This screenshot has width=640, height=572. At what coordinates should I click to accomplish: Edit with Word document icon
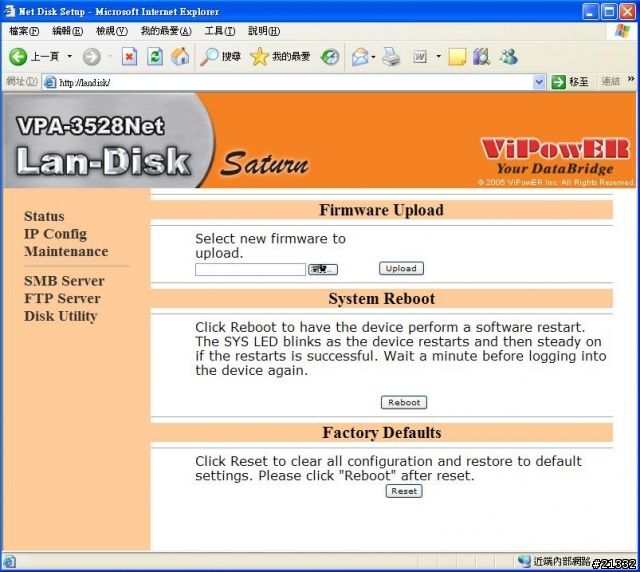click(x=420, y=57)
